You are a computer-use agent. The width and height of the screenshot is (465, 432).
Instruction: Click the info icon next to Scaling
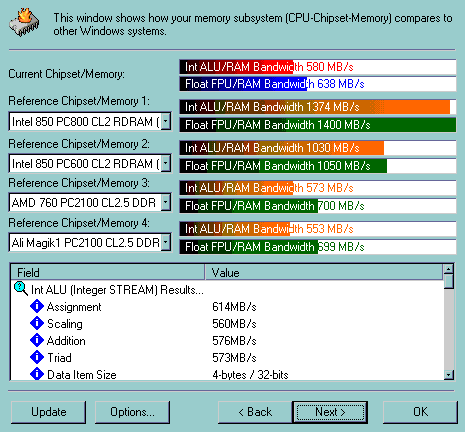[37, 323]
